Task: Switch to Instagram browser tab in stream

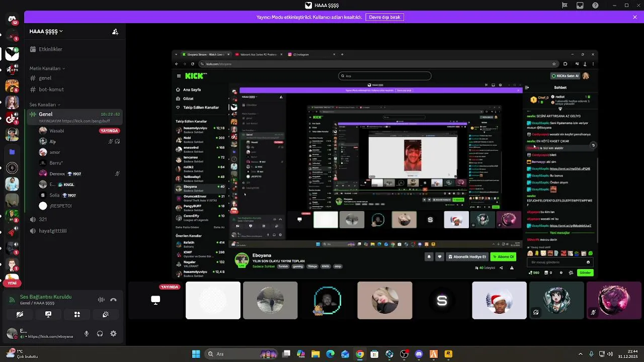Action: (x=312, y=54)
